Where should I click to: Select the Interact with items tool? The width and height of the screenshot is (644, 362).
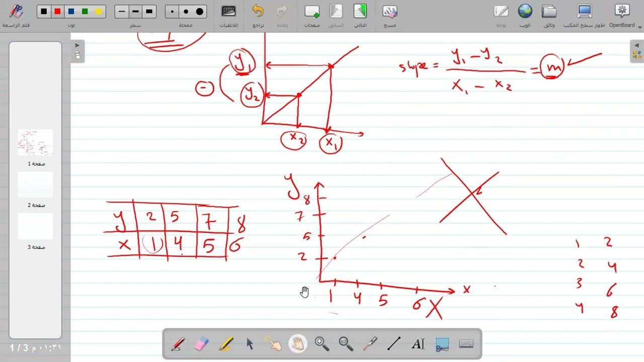click(274, 344)
